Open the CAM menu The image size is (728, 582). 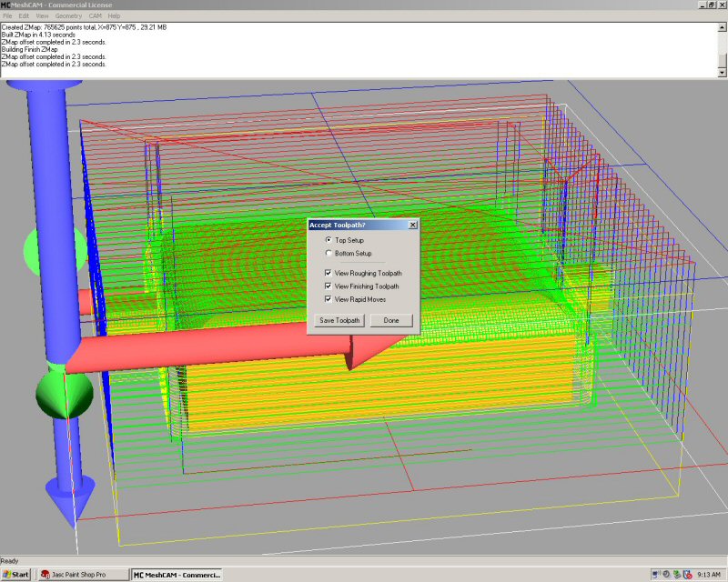coord(95,16)
